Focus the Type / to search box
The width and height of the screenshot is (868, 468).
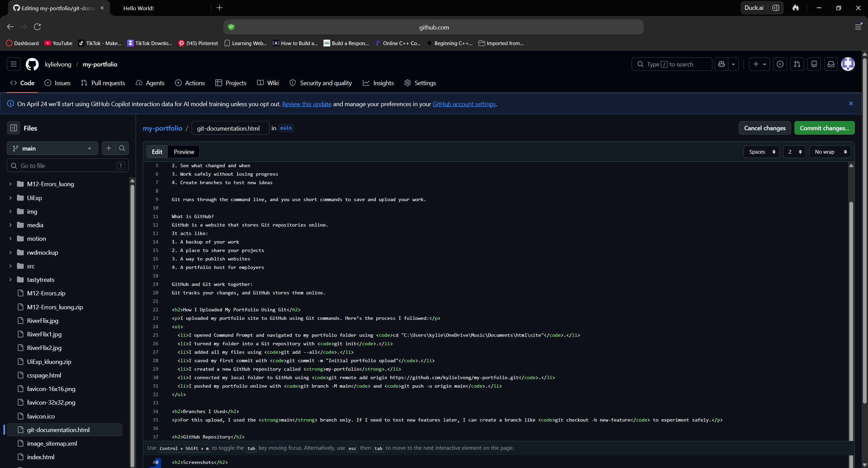(672, 64)
